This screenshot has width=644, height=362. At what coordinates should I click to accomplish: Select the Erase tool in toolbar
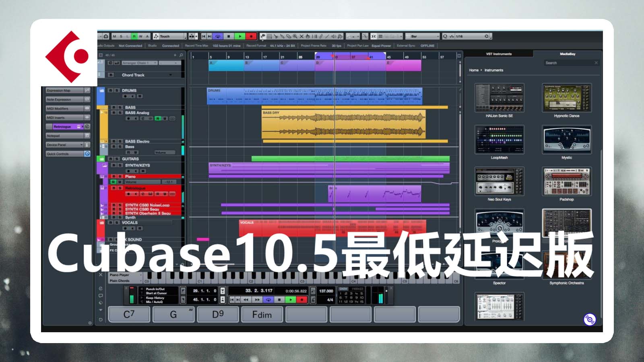coord(288,36)
